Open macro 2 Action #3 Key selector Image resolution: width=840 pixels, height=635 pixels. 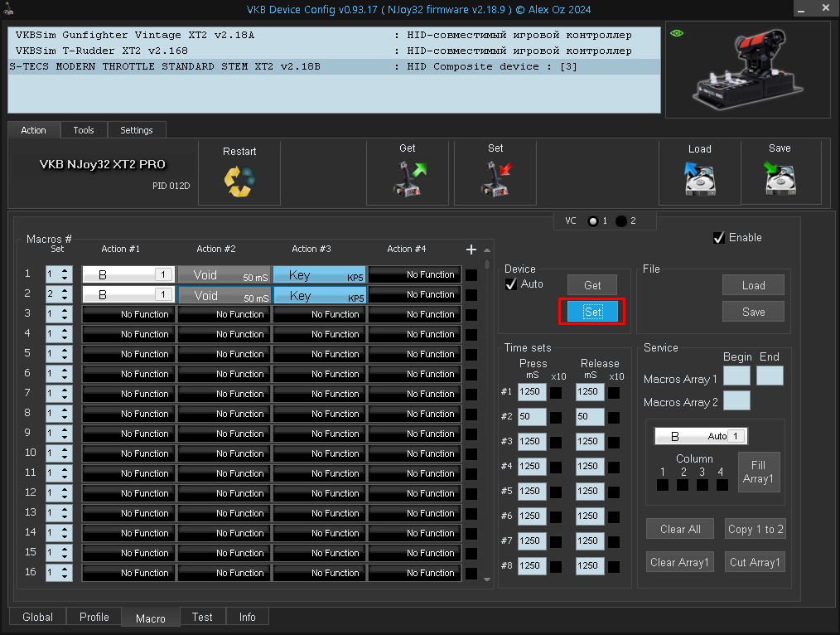pos(319,295)
